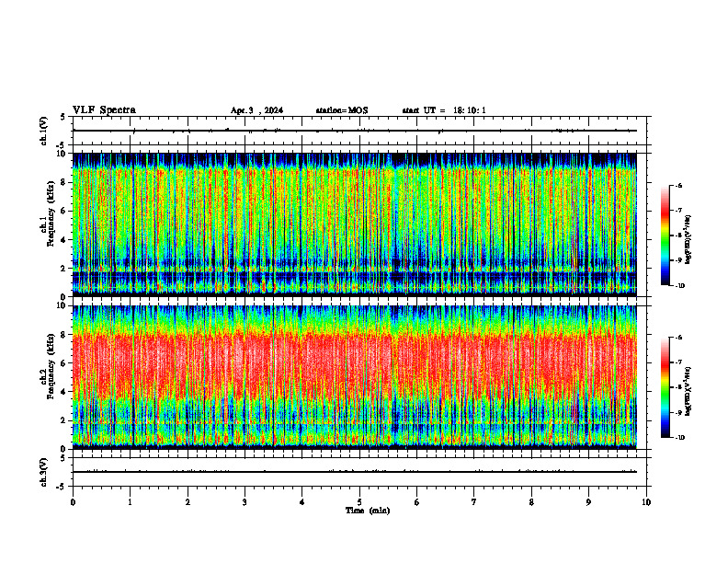Click the ch.2 spectrogram color scale bar
This screenshot has height=563, width=728.
coord(665,387)
